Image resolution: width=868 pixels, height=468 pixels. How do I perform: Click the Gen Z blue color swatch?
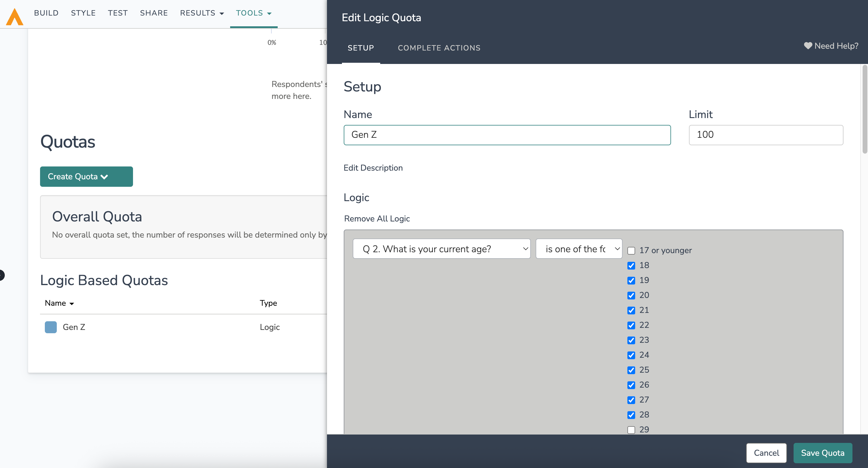click(x=51, y=327)
